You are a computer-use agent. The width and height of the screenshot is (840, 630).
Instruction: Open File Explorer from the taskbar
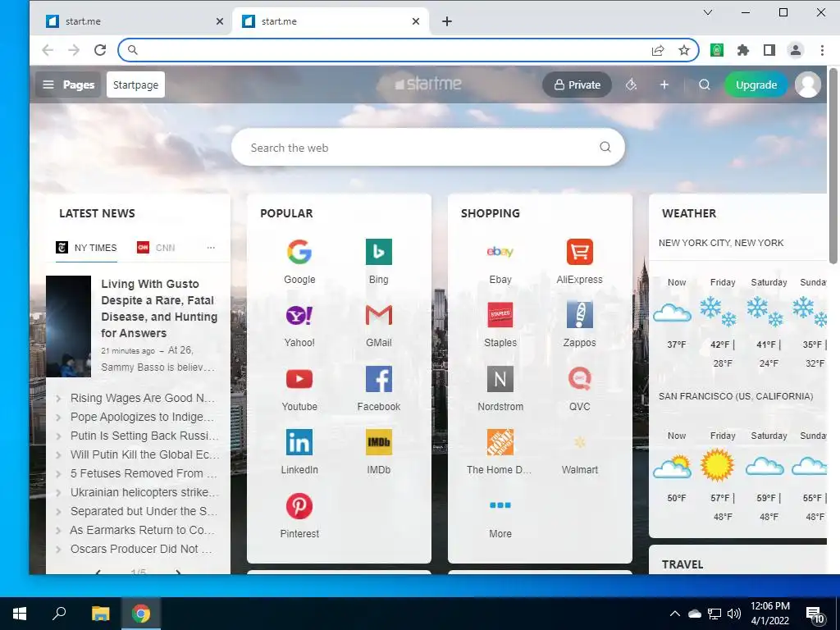coord(100,614)
